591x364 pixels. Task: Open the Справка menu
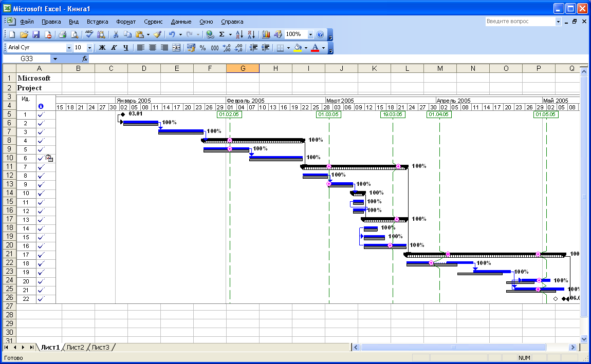point(232,22)
